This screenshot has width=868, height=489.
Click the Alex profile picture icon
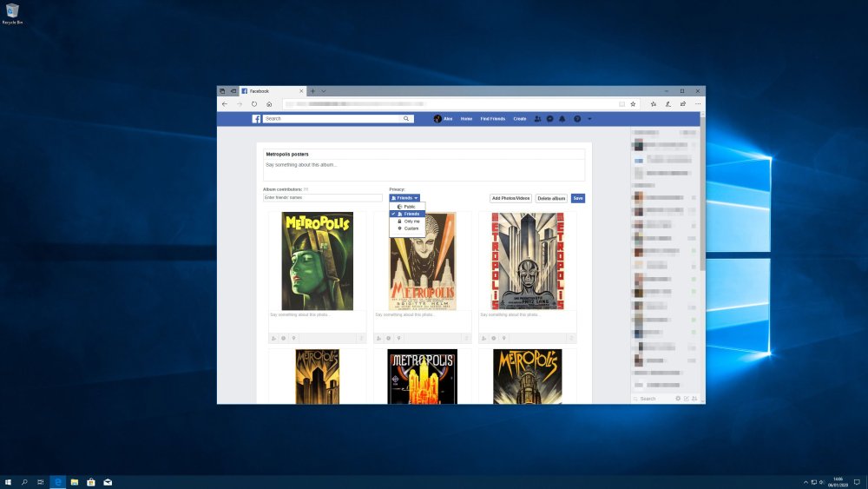(437, 118)
